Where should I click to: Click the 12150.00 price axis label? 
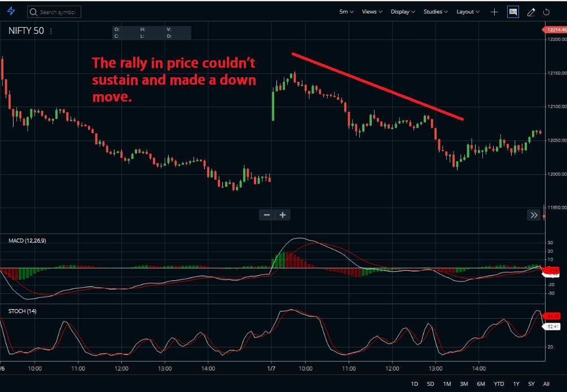[557, 73]
